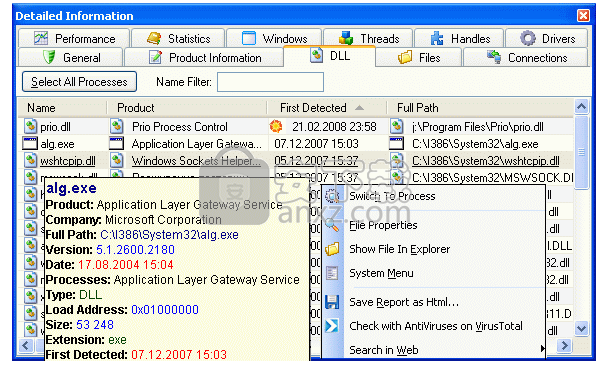
Task: Click the VirusTotal arrow icon
Action: pos(332,326)
